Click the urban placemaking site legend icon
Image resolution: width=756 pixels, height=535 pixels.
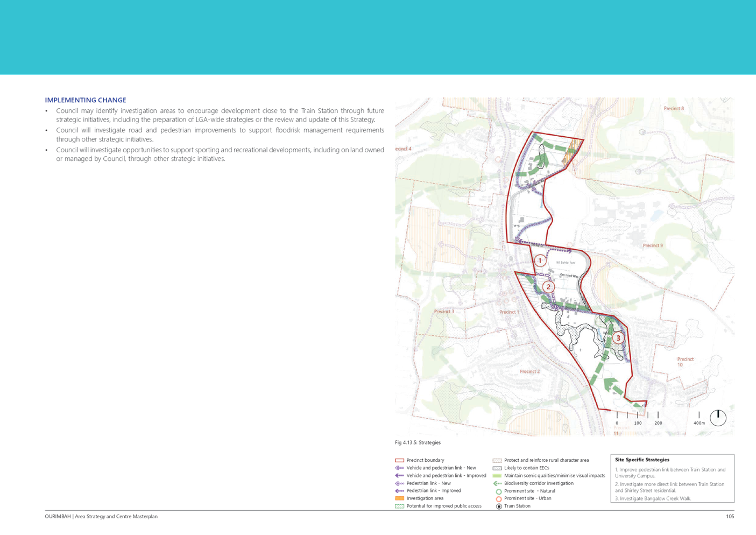click(498, 499)
